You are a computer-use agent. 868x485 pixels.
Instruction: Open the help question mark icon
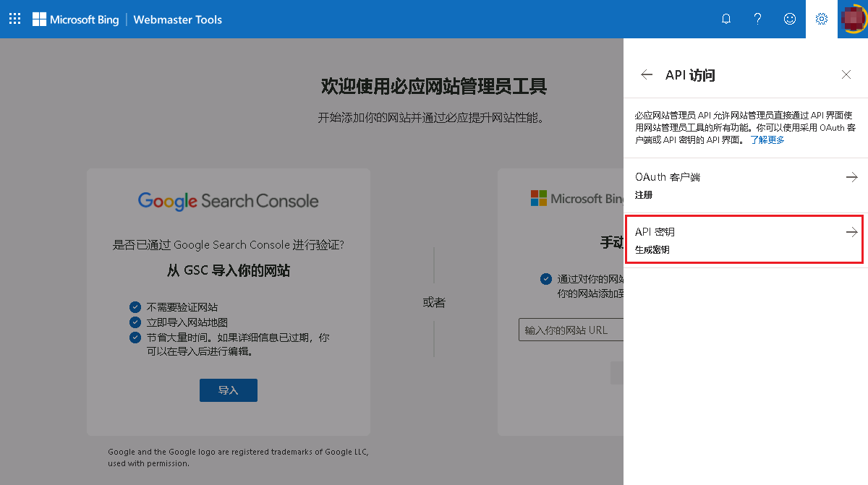[x=758, y=20]
